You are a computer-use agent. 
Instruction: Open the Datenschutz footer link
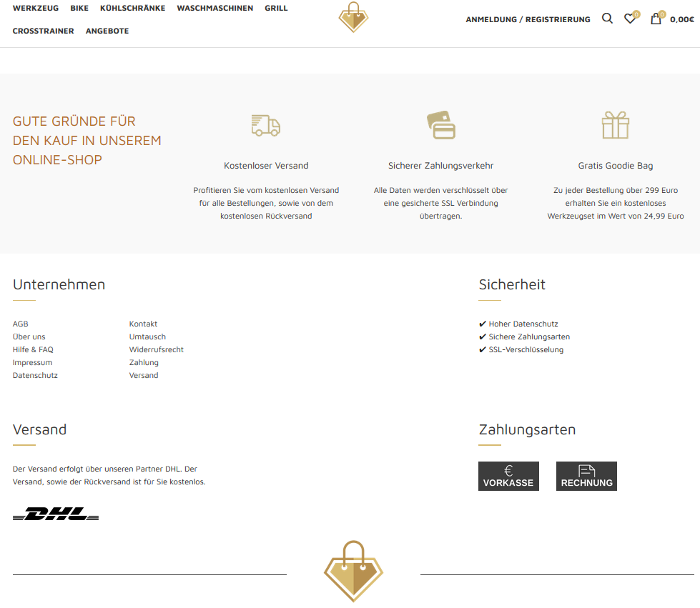coord(35,376)
